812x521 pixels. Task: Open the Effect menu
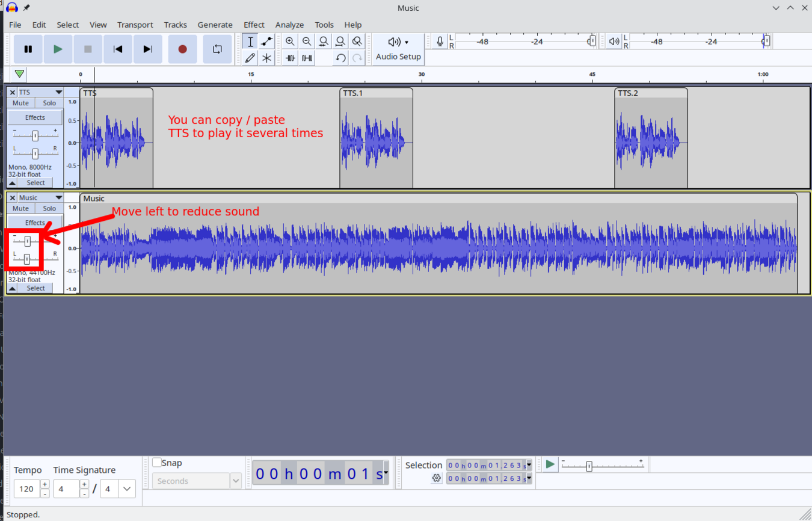pos(254,25)
